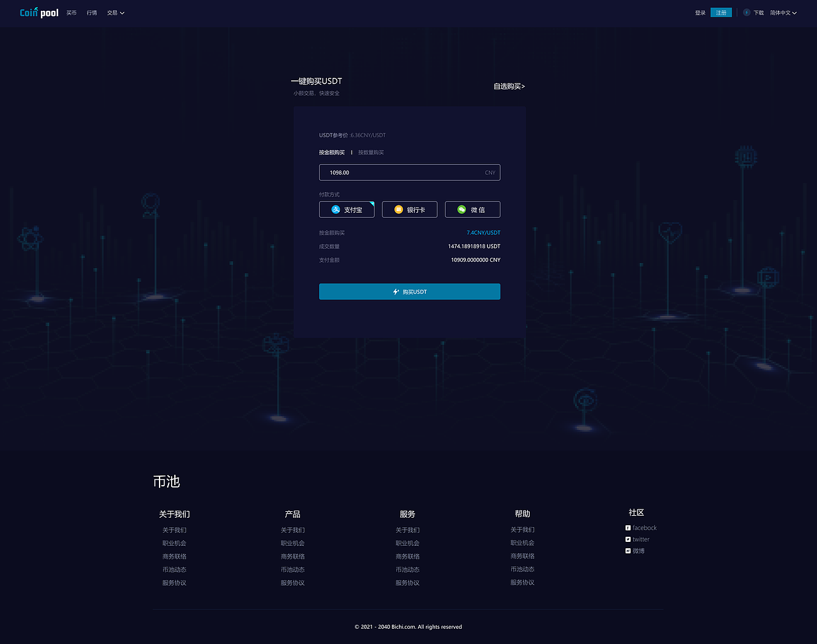This screenshot has height=644, width=817.
Task: Open 关于我们 link under 关于我们 column
Action: click(x=174, y=530)
